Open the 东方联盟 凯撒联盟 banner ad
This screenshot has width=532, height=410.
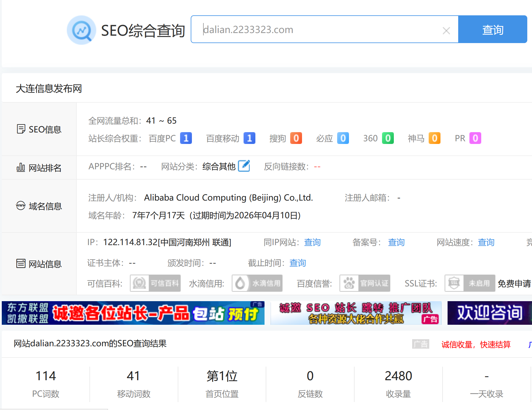click(x=133, y=313)
